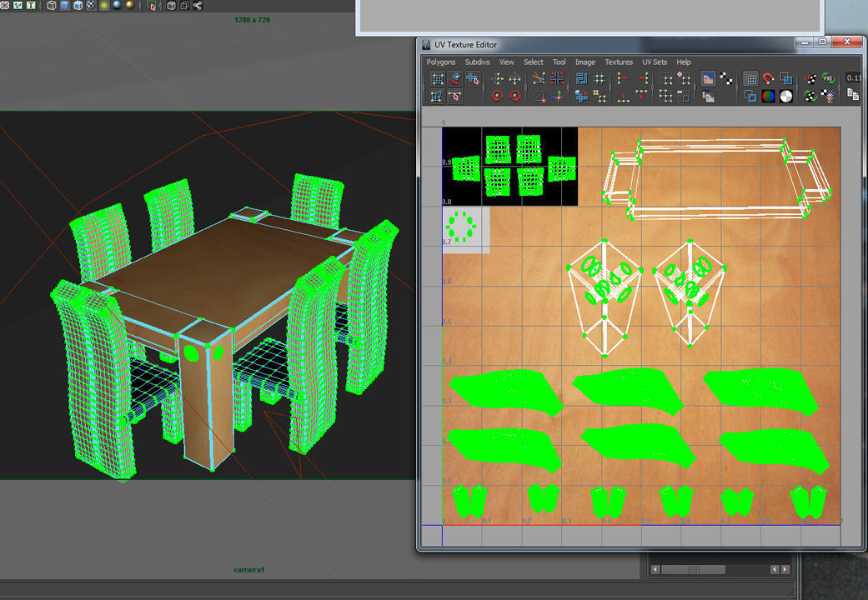Click the scrollbar left arrow below UV editor
The image size is (868, 600).
[x=655, y=569]
